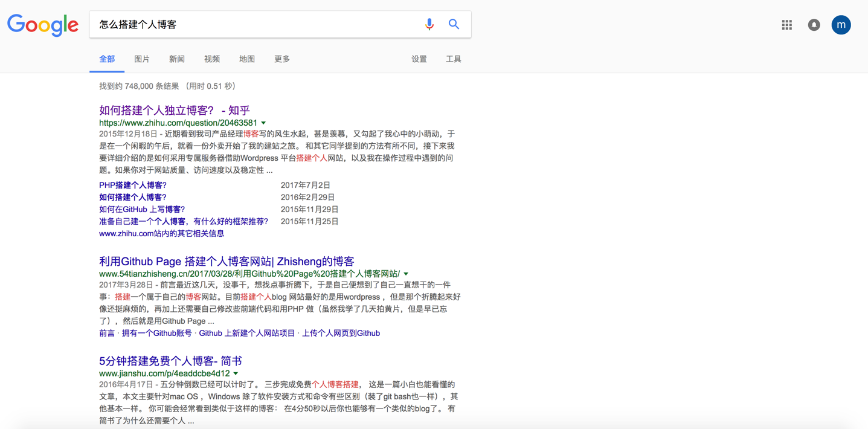
Task: Open sitelink 准备自己建一个个人博客，有什么好的框架推荐?
Action: tap(184, 222)
